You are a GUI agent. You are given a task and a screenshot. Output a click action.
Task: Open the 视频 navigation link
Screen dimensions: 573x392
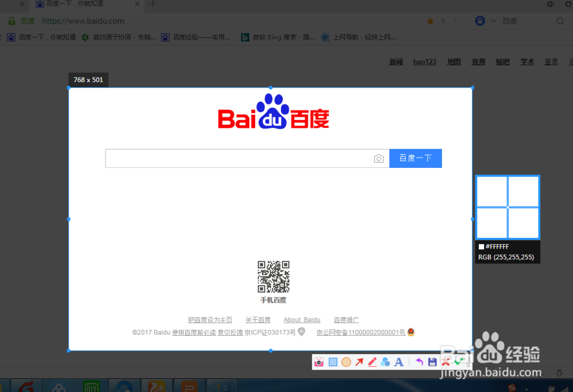click(x=478, y=62)
